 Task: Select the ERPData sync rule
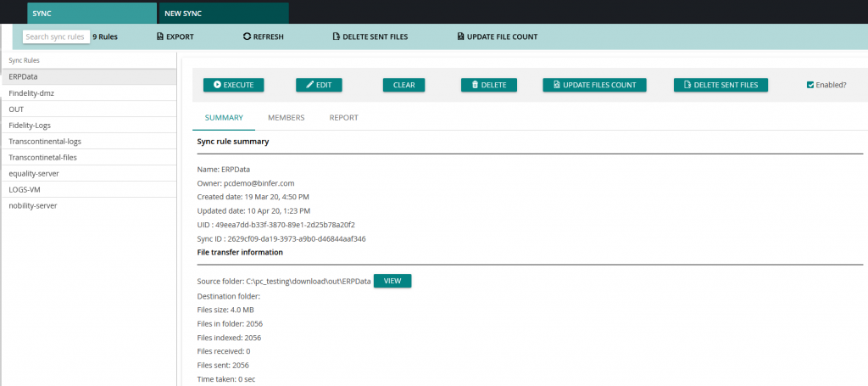[x=88, y=77]
